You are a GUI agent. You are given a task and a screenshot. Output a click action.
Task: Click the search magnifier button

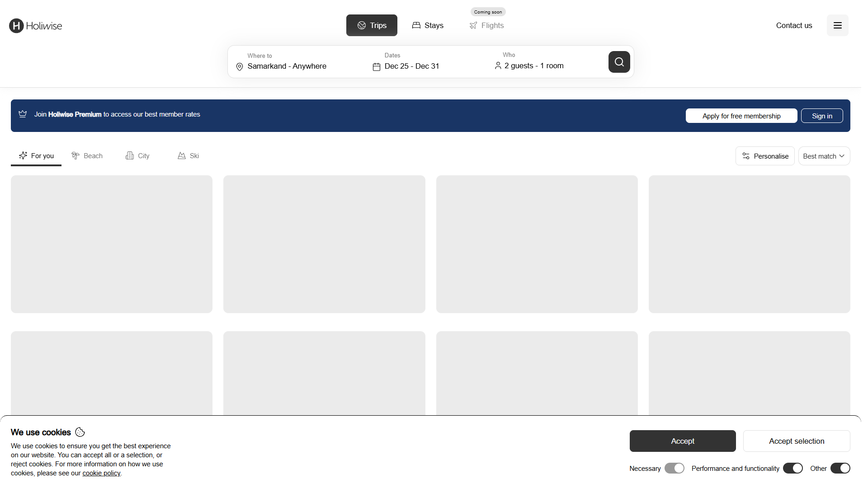619,62
